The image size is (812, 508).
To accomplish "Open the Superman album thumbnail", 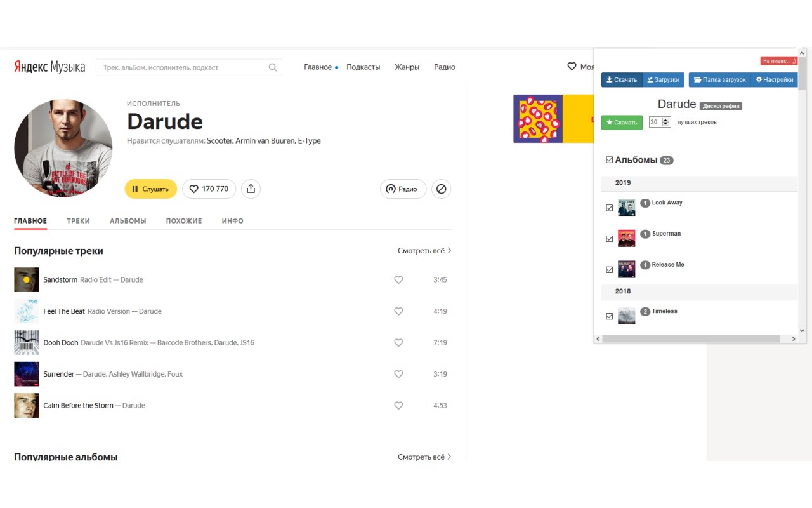I will (x=626, y=239).
